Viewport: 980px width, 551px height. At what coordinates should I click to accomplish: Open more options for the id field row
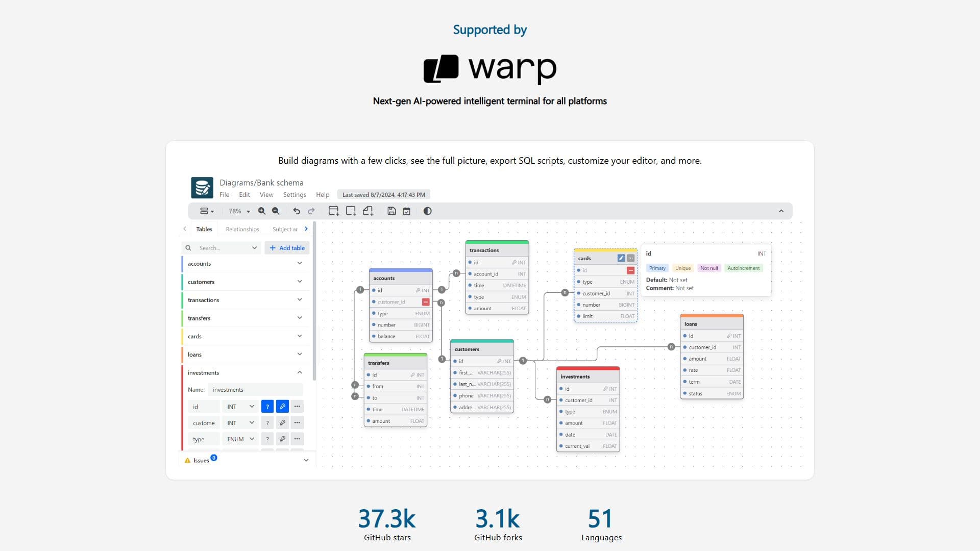click(297, 407)
